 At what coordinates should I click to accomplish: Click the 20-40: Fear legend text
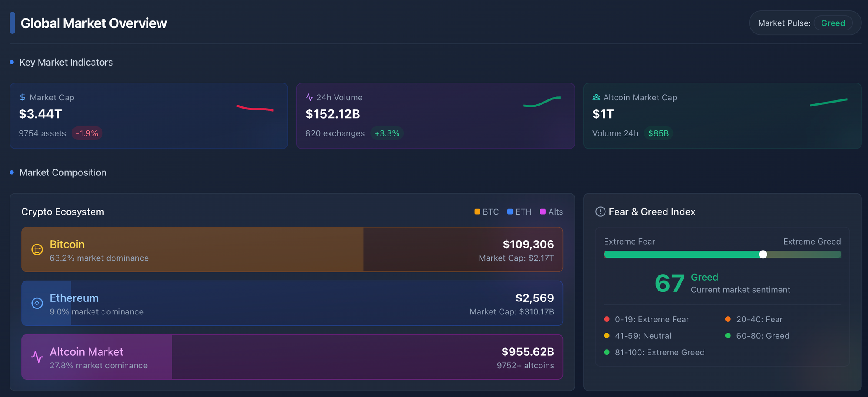759,319
